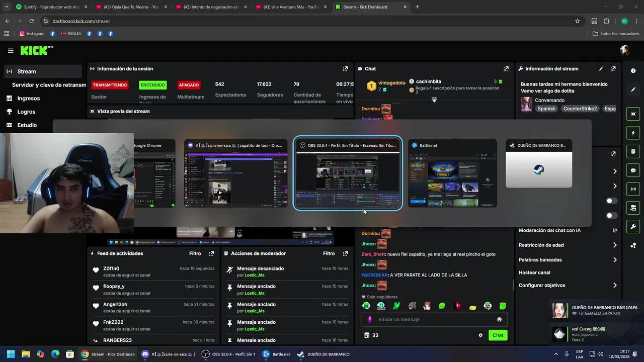
Task: Switch to Una Aventura Más YouTube tab
Action: coord(291,7)
